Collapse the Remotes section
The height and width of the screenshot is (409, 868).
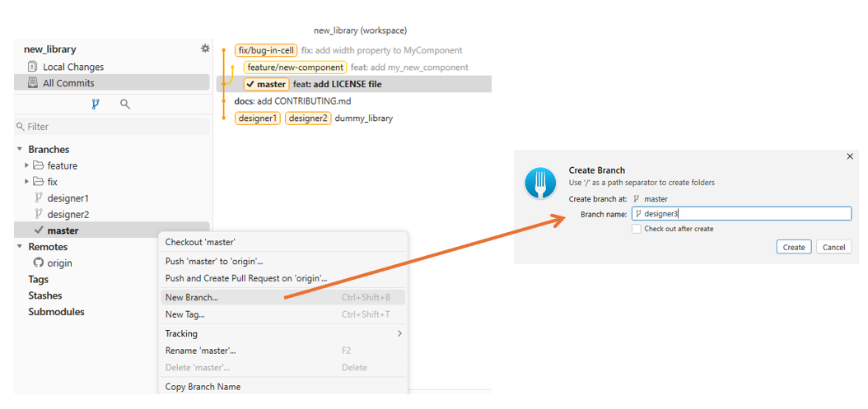click(x=20, y=246)
